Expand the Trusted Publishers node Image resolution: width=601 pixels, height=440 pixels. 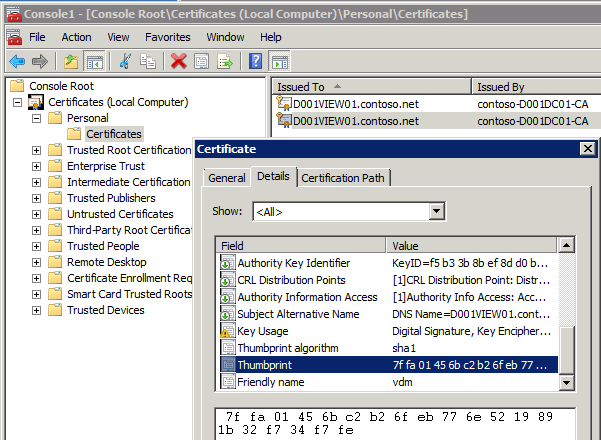coord(36,198)
